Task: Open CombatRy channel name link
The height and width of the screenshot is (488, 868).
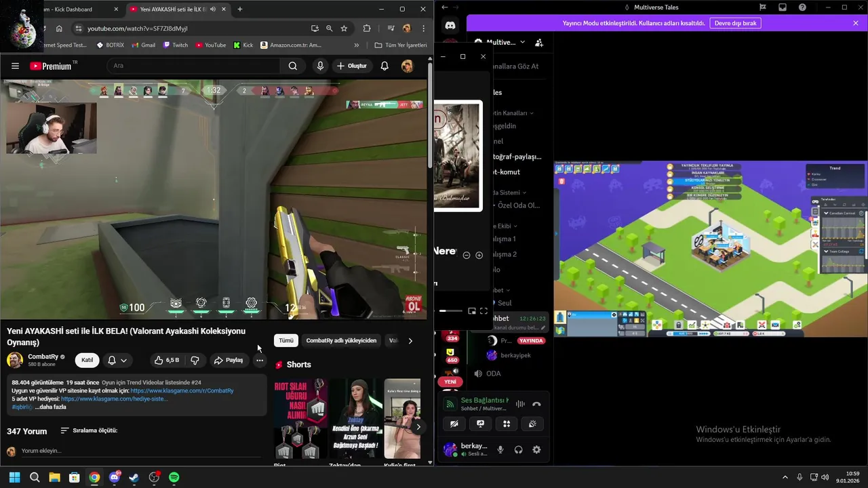Action: (43, 357)
